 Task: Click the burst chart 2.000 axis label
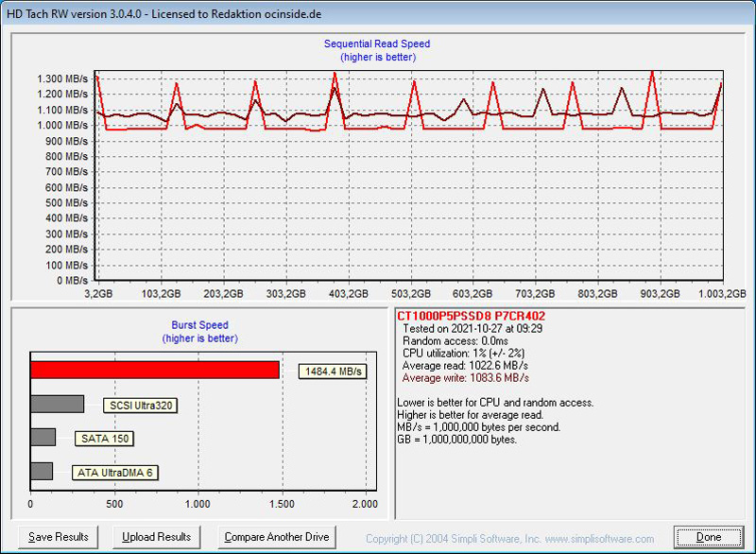click(365, 504)
